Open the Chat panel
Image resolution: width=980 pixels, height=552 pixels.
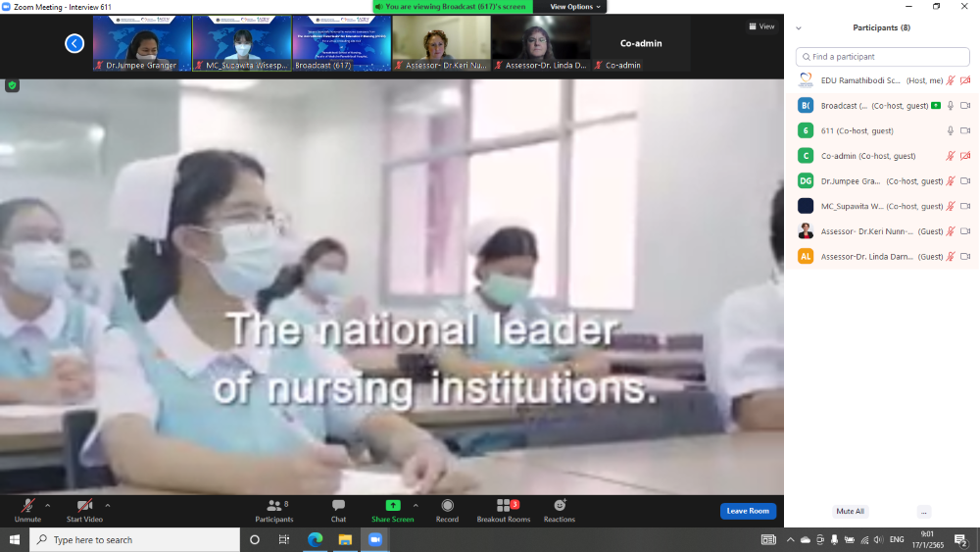338,510
